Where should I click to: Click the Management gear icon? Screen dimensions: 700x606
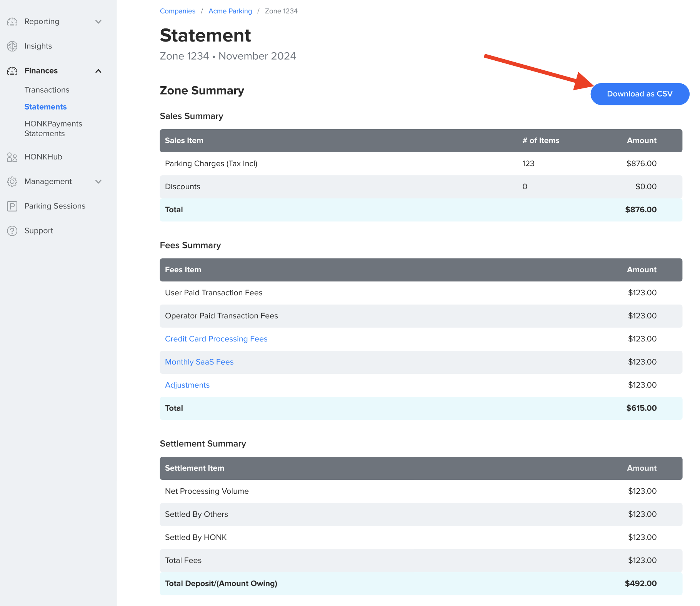pos(12,181)
